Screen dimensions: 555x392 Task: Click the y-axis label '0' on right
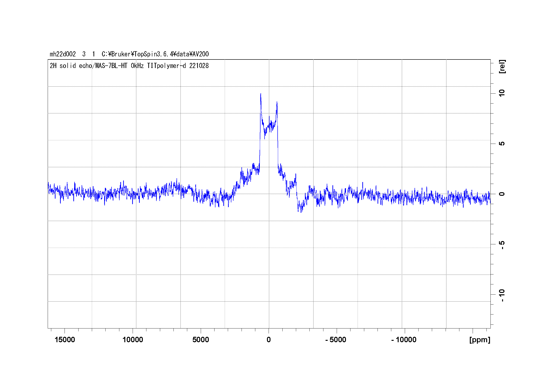pos(502,194)
